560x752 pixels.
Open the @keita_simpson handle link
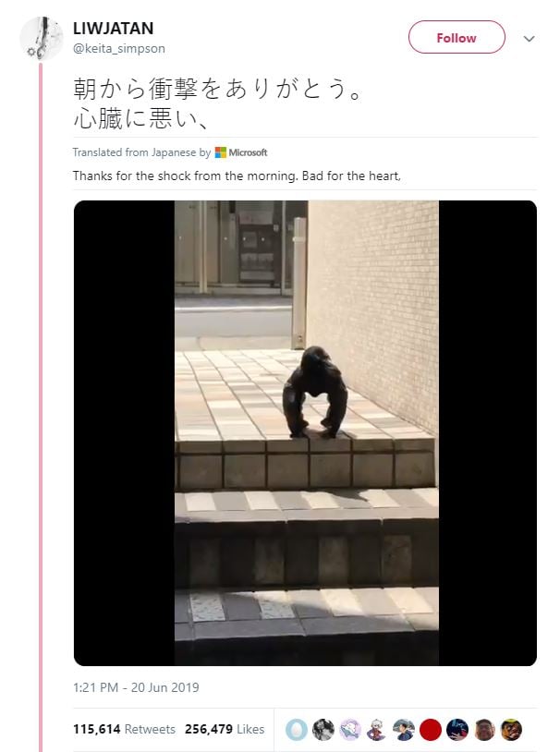tap(119, 48)
